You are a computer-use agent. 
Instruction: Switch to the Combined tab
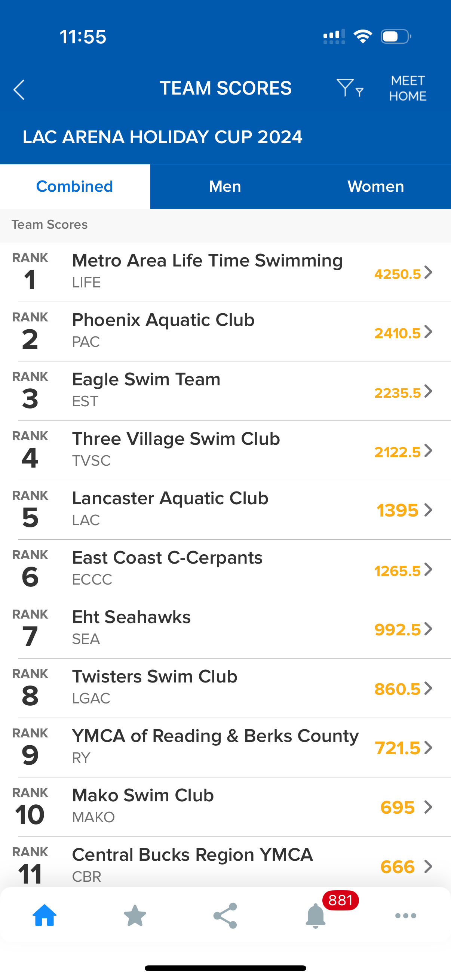74,187
